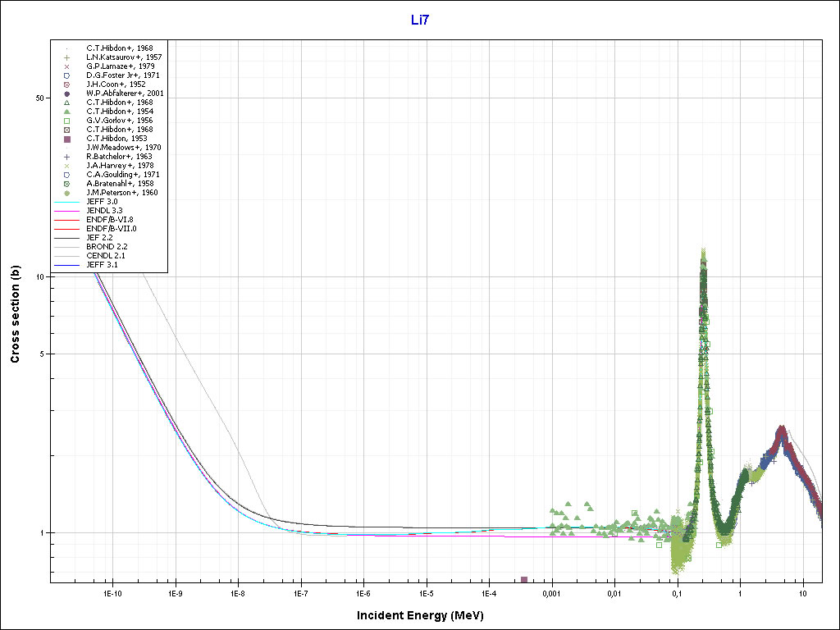The height and width of the screenshot is (630, 840).
Task: Click the C.T.Hibdon 1953 data point on x-axis
Action: click(524, 580)
